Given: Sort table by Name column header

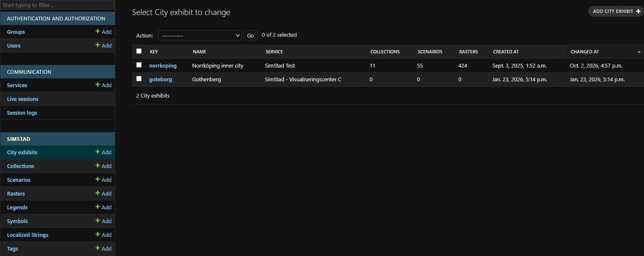Looking at the screenshot, I should 200,52.
